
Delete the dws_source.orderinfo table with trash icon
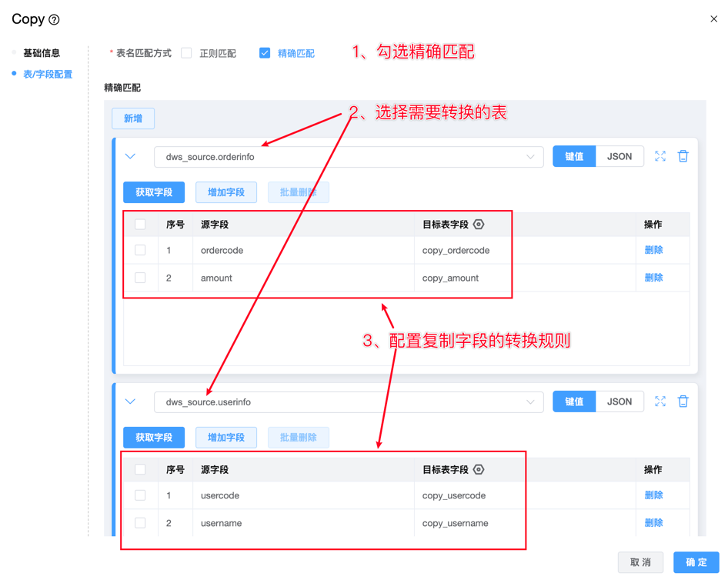[x=683, y=156]
